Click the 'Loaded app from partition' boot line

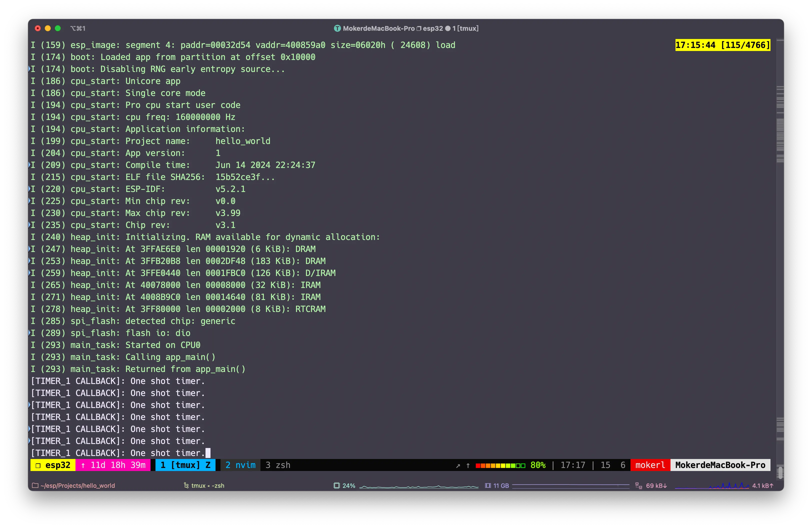[173, 57]
